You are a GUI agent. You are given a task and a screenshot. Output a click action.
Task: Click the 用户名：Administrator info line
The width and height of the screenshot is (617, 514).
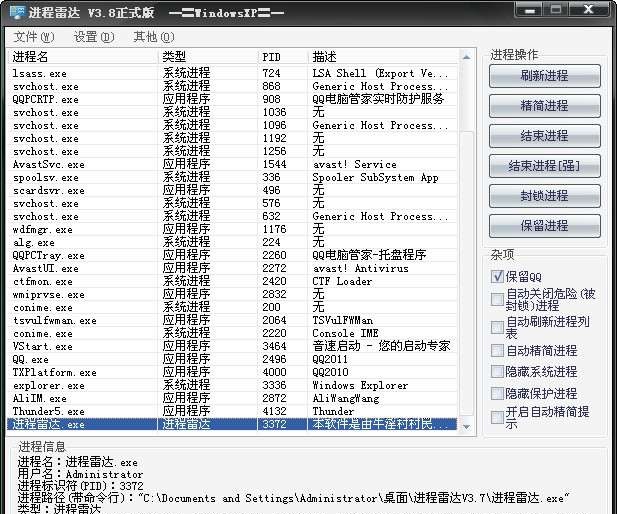click(80, 474)
